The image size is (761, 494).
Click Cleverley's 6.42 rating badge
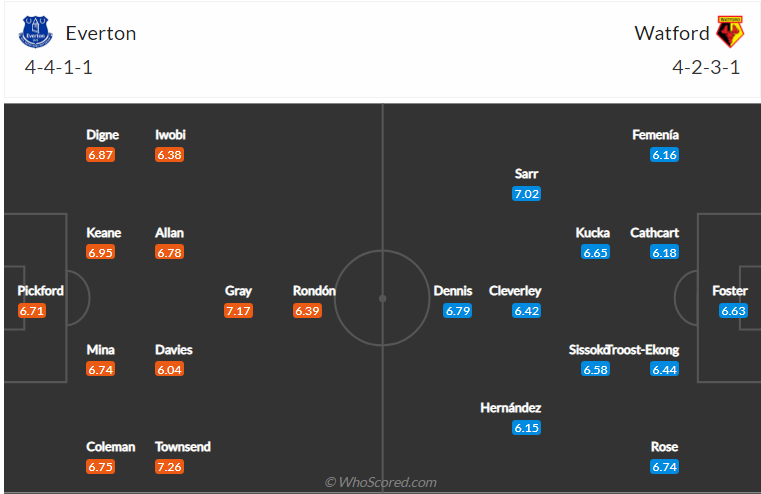tap(526, 311)
